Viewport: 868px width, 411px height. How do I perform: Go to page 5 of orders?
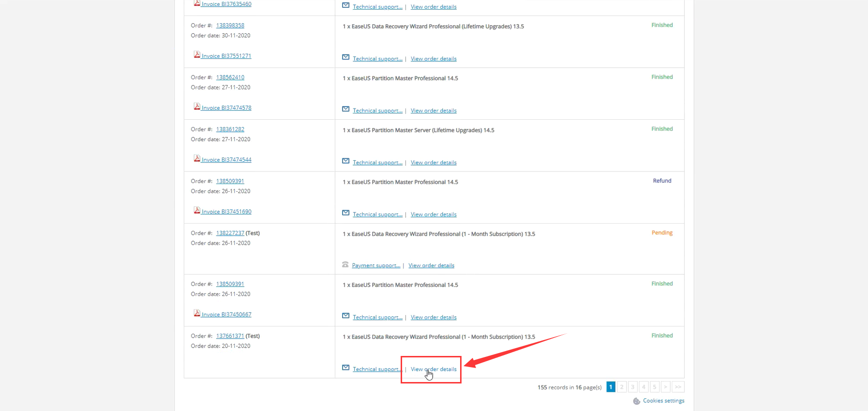coord(654,387)
